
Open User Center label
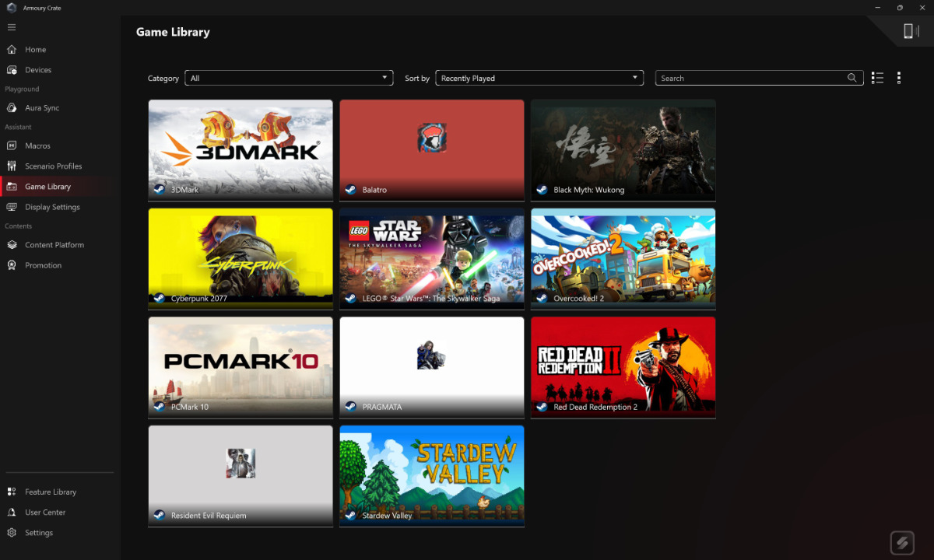pos(45,513)
